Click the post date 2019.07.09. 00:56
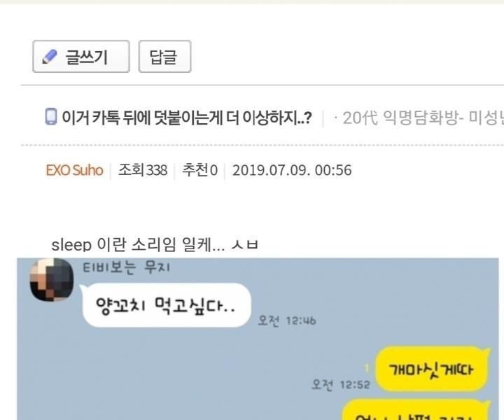The height and width of the screenshot is (420, 504). pyautogui.click(x=292, y=170)
